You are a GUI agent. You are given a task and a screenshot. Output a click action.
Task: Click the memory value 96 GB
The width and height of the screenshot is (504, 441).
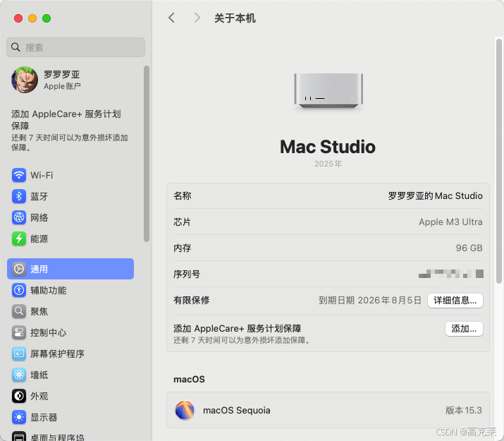(x=469, y=248)
